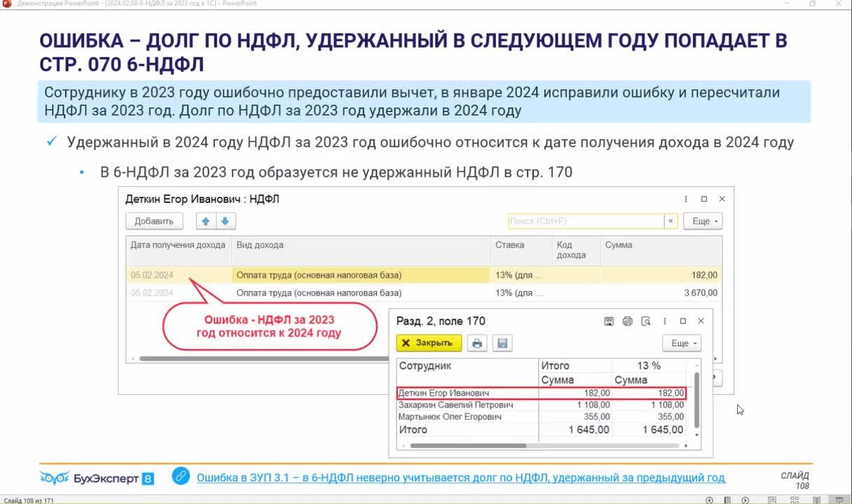Expand Еще dropdown in НДФЛ window
The height and width of the screenshot is (504, 852).
tap(702, 221)
